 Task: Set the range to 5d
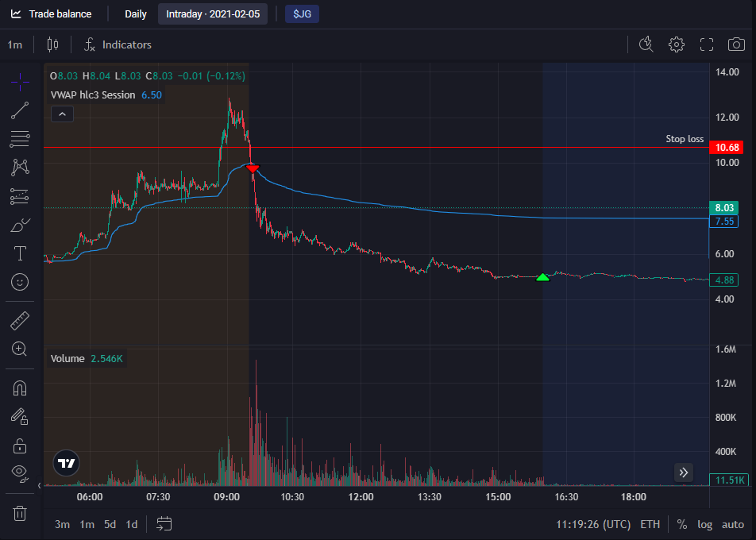[110, 524]
